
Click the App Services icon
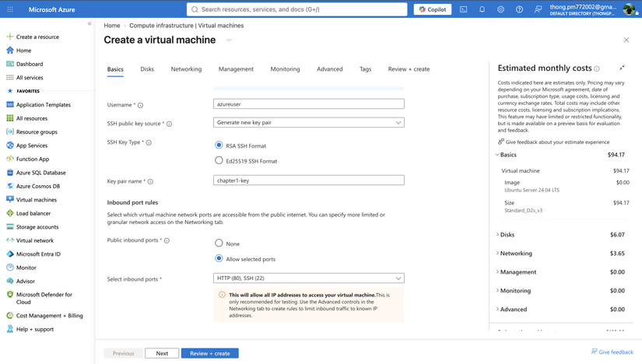(x=10, y=145)
